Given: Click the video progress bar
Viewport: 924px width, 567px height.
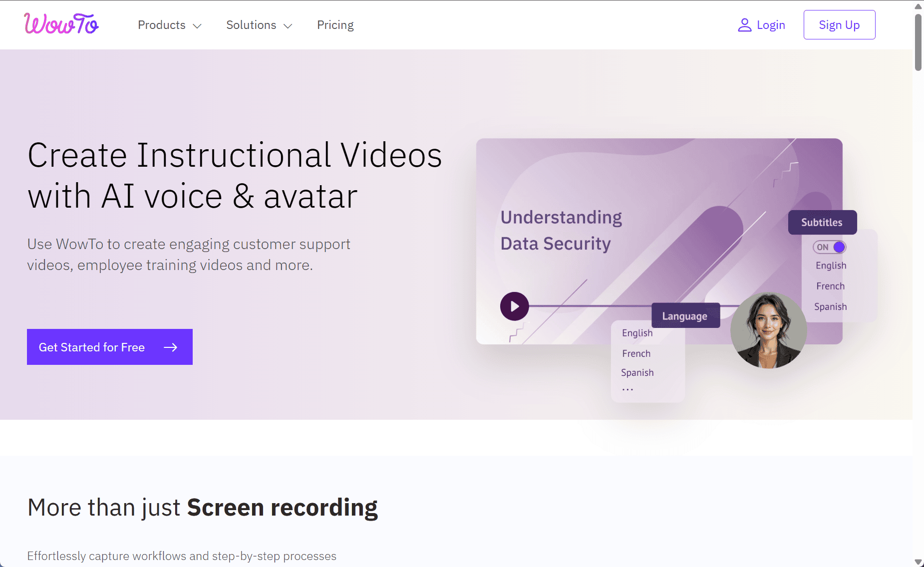Looking at the screenshot, I should (x=589, y=306).
